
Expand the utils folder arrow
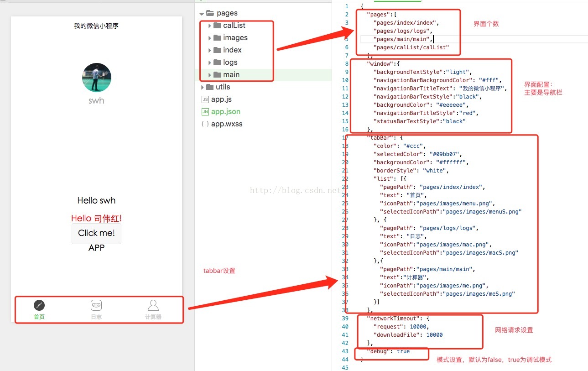[x=203, y=87]
